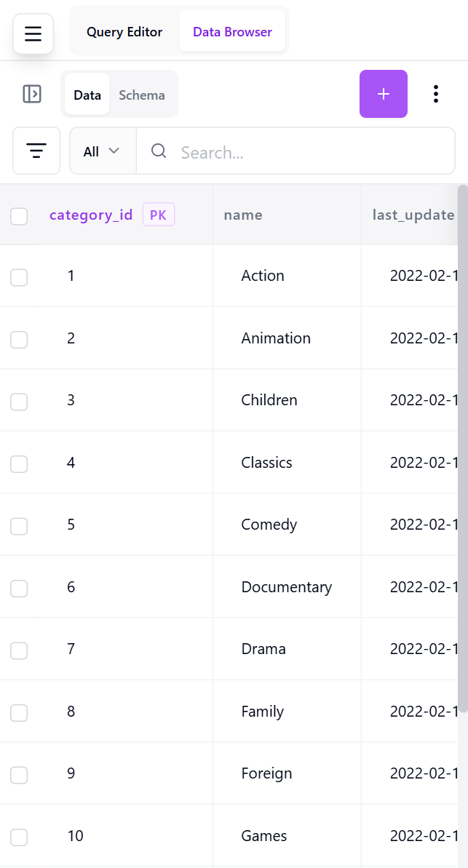Click the Documentary name cell
The height and width of the screenshot is (868, 468).
[286, 587]
